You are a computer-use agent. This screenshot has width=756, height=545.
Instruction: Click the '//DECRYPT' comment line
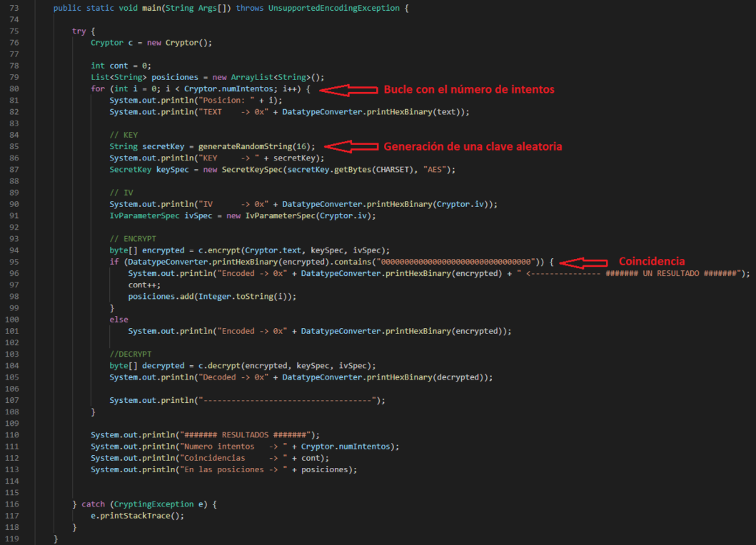(x=131, y=354)
